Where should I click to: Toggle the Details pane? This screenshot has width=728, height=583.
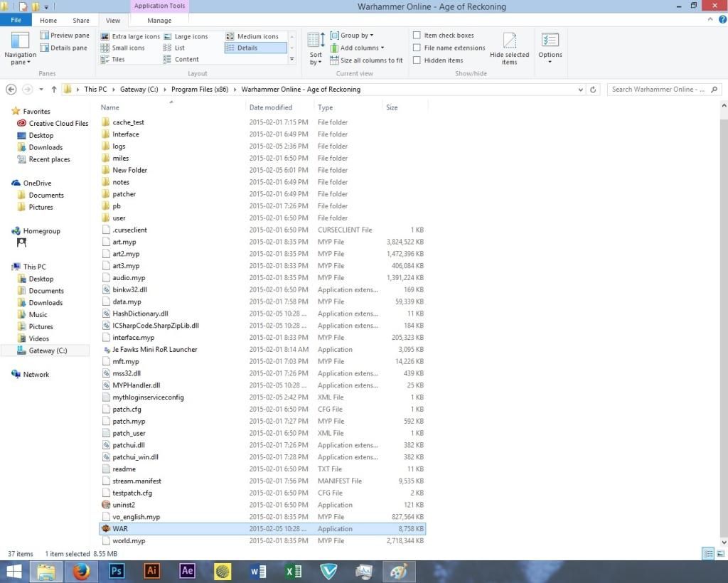[63, 48]
